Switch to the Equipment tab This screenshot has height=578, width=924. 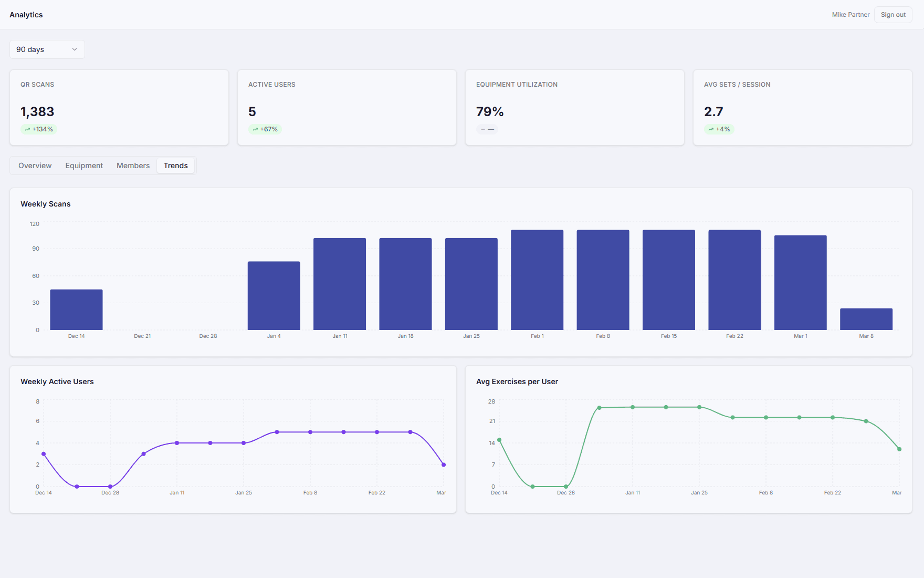click(84, 166)
